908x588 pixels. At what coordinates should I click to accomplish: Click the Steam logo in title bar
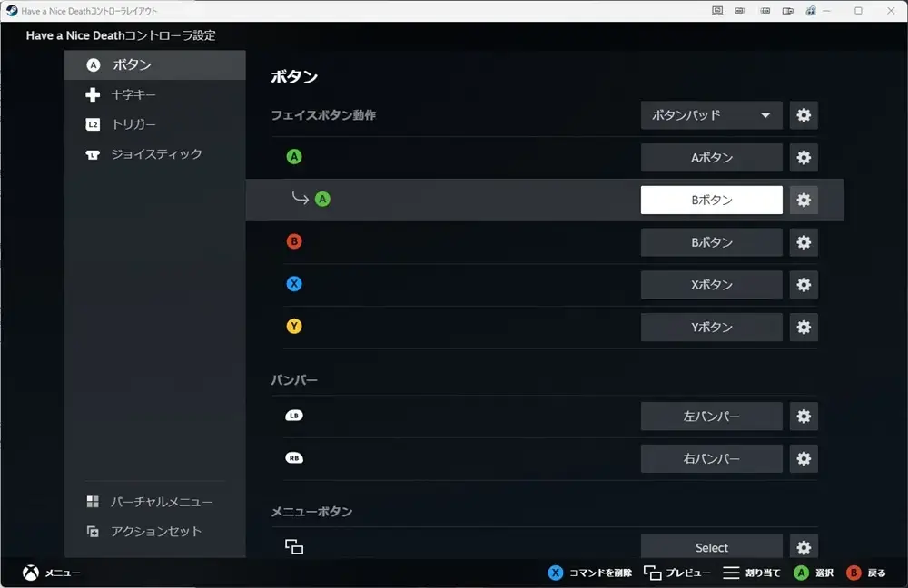point(12,10)
